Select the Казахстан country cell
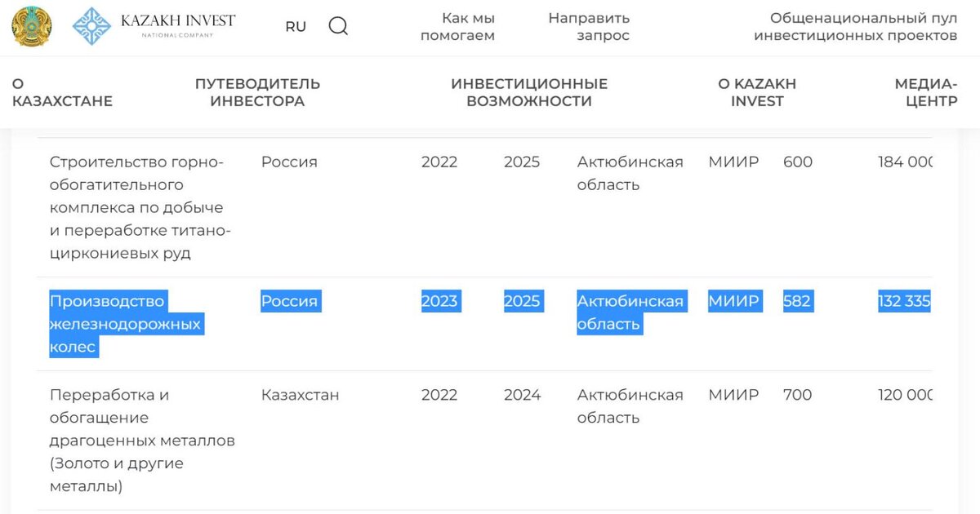This screenshot has height=514, width=980. (x=301, y=395)
